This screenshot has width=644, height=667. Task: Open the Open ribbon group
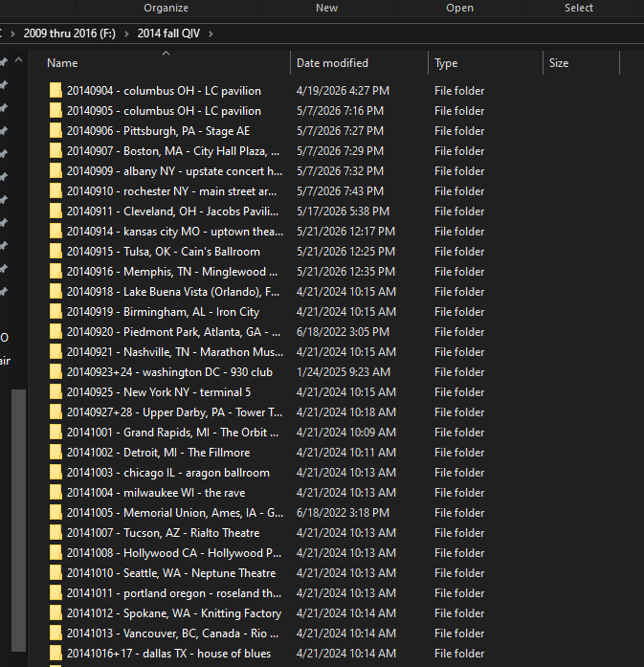(459, 8)
